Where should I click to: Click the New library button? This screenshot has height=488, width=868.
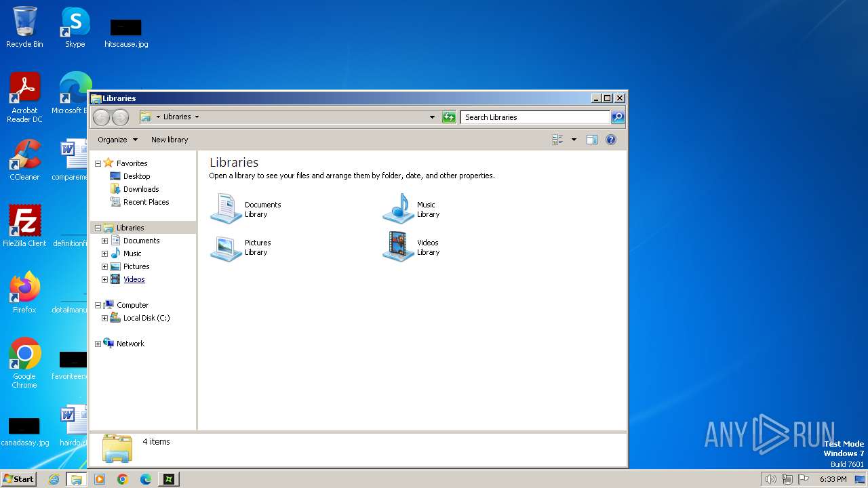(170, 140)
